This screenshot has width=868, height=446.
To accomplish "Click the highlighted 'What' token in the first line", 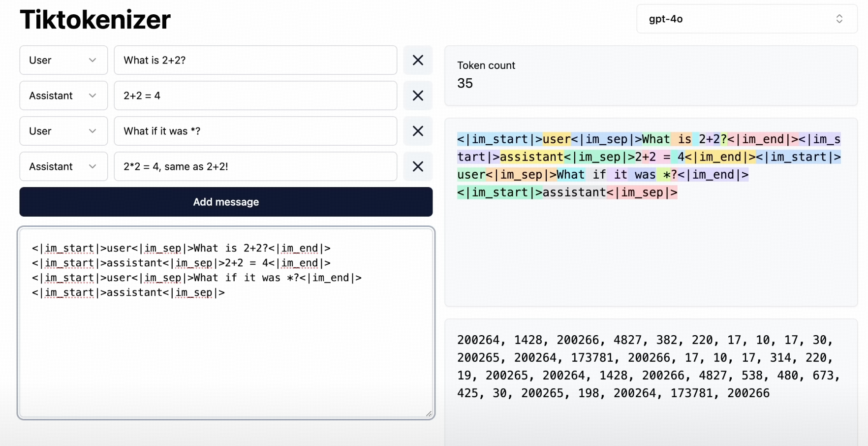I will (x=656, y=139).
